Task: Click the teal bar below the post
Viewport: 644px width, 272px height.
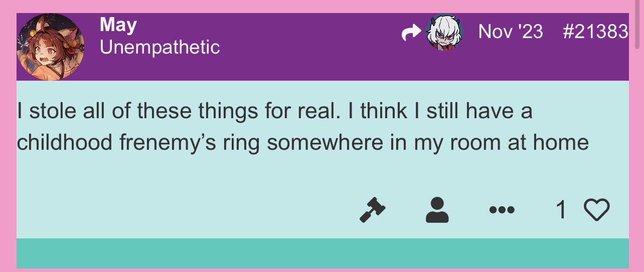Action: tap(323, 253)
